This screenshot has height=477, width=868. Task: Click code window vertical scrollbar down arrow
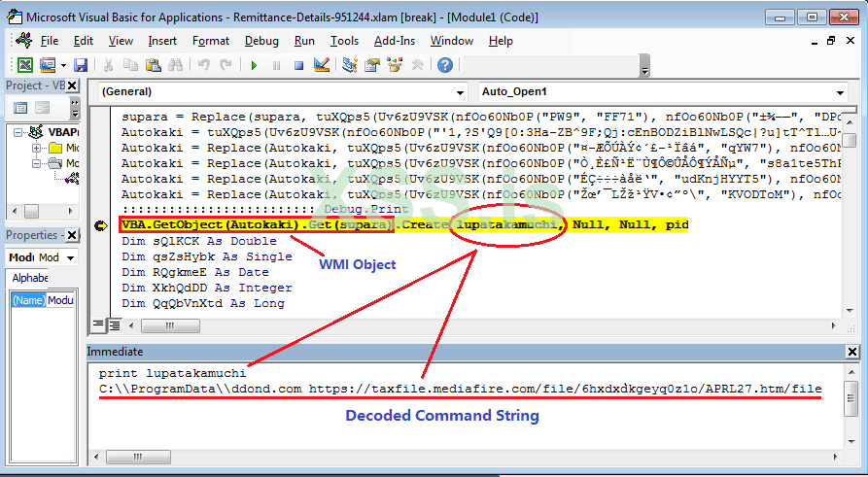point(850,311)
